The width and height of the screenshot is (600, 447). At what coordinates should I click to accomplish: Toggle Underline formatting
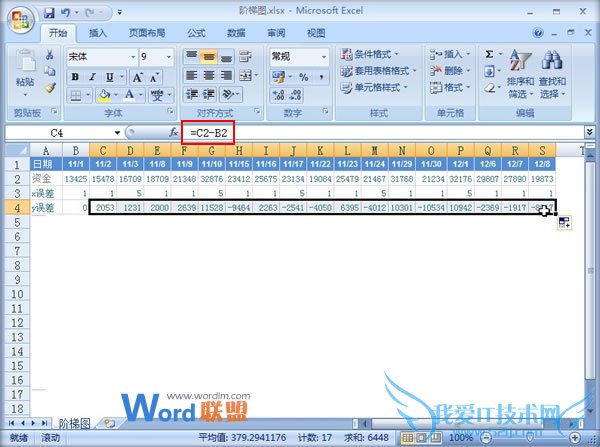click(109, 77)
